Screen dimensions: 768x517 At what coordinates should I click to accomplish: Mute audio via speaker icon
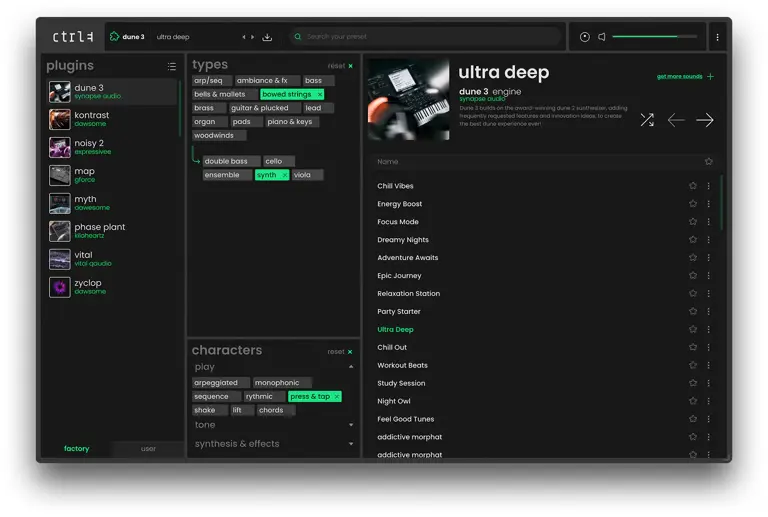click(602, 37)
